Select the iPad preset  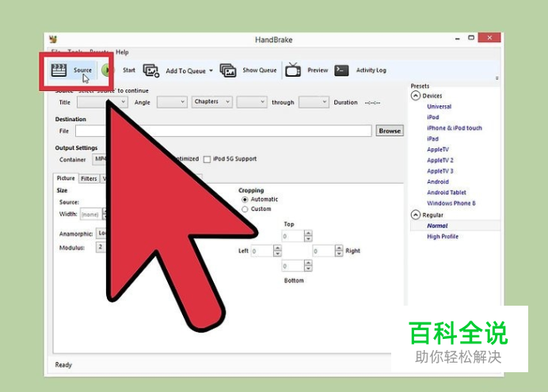[432, 139]
